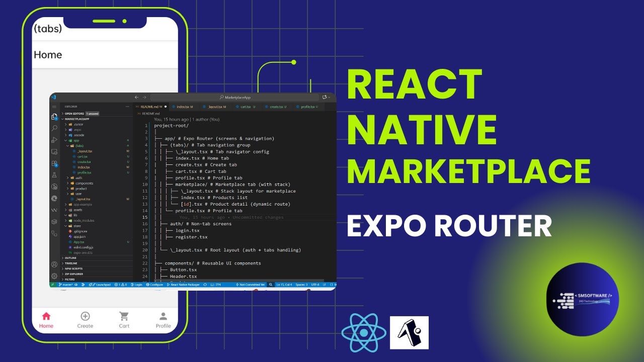Click Spaces: 3 indentation setting
The width and height of the screenshot is (644, 362).
pyautogui.click(x=301, y=285)
